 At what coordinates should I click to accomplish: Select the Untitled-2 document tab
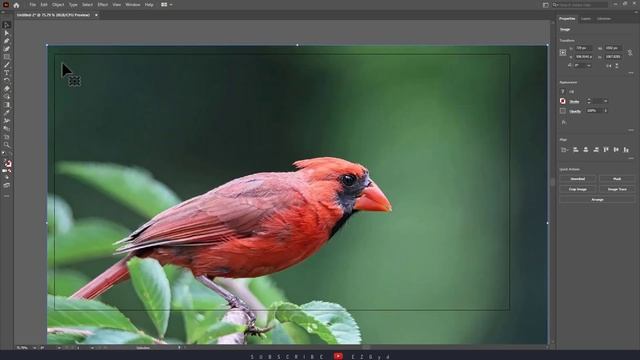coord(53,15)
